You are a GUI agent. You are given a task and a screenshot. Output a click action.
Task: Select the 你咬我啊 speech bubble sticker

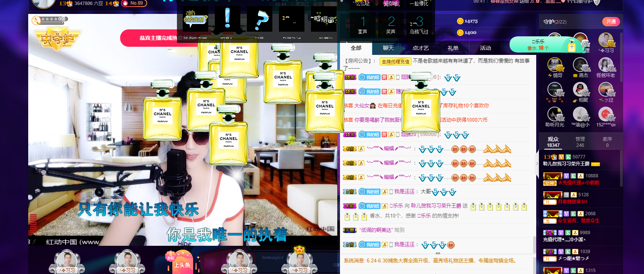coord(195,19)
